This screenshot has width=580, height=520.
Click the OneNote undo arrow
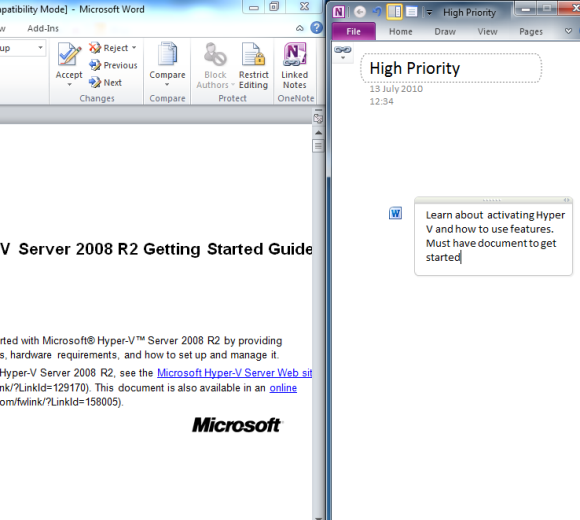[x=377, y=12]
